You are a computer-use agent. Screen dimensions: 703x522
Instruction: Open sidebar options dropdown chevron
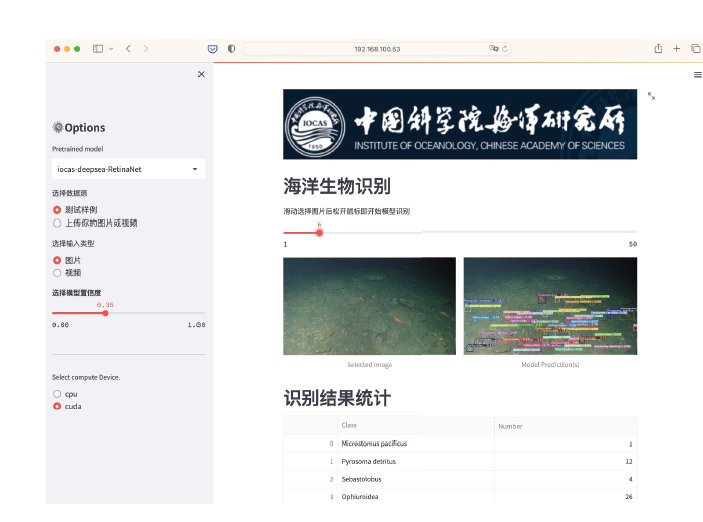[x=111, y=48]
